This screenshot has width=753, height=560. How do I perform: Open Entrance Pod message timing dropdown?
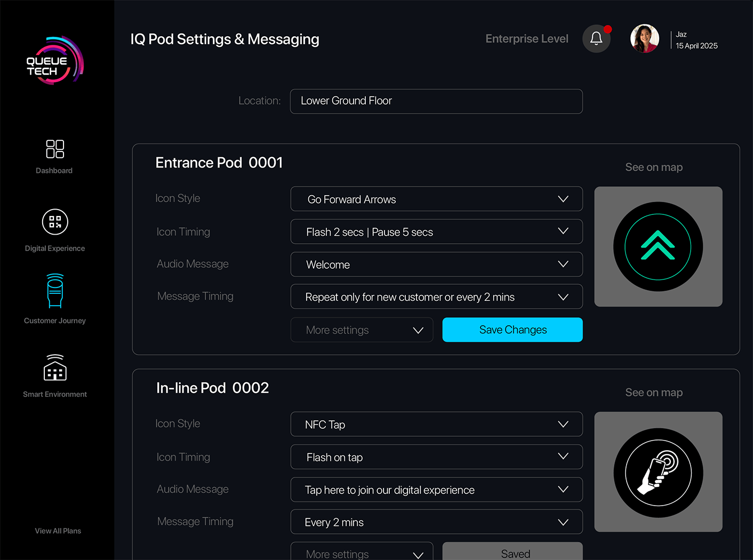click(x=436, y=297)
